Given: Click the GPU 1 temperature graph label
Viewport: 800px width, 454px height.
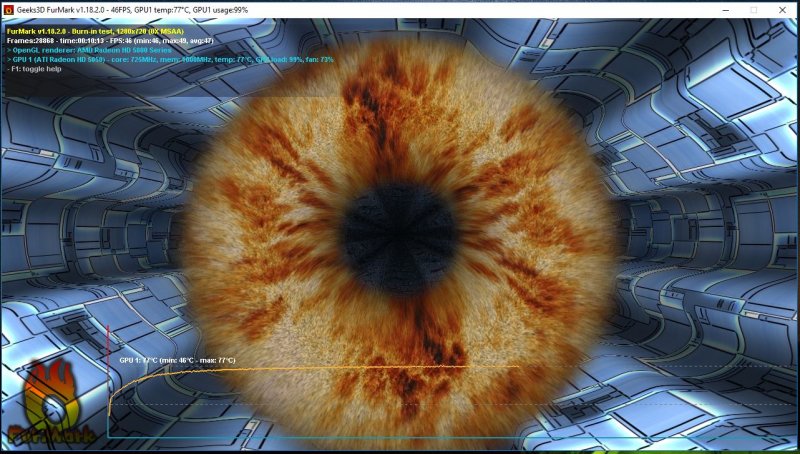Looking at the screenshot, I should click(177, 360).
